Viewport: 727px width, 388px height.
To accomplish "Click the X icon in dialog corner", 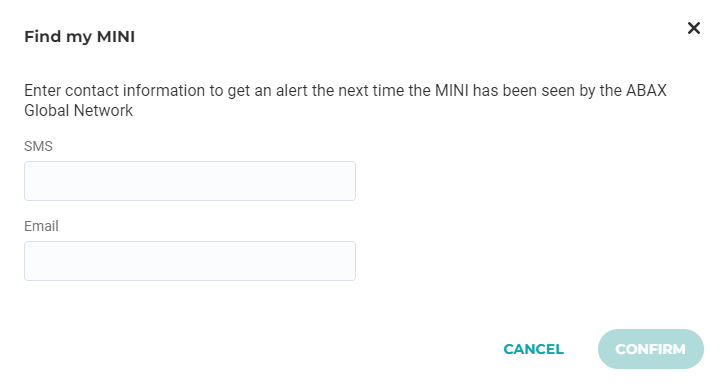I will tap(694, 28).
